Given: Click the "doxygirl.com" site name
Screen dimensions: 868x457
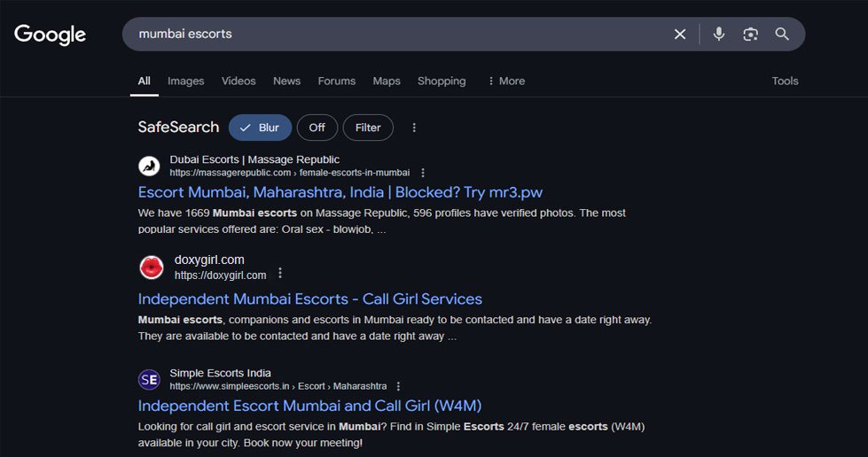Looking at the screenshot, I should point(209,259).
